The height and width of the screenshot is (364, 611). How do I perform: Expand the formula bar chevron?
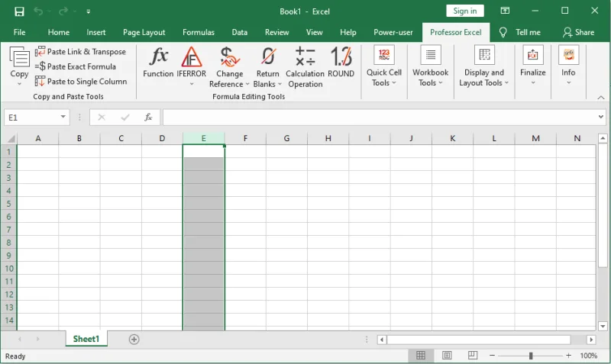(x=601, y=117)
